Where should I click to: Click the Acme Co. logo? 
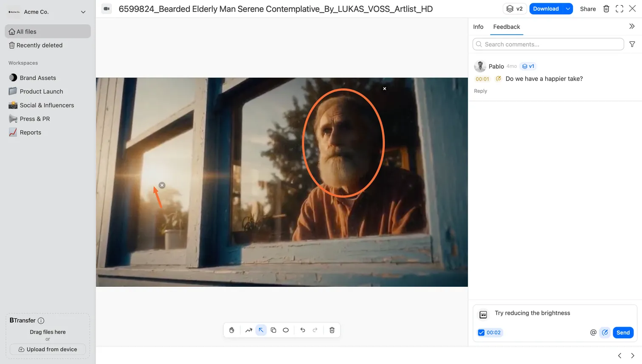pyautogui.click(x=14, y=12)
